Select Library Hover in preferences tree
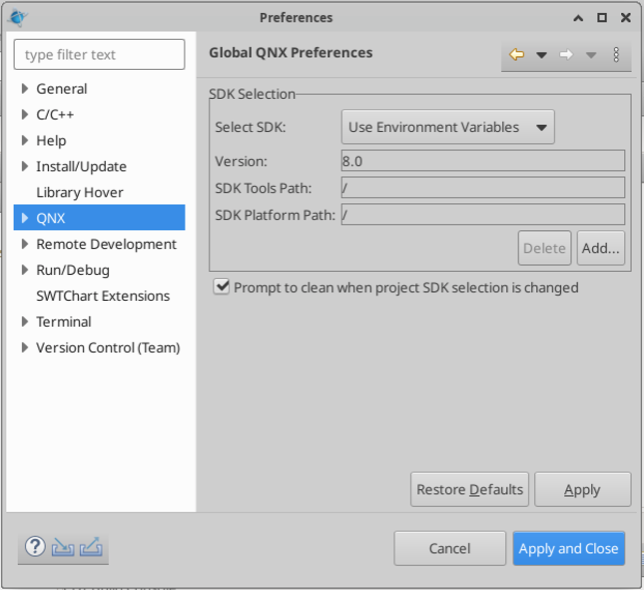 click(80, 192)
